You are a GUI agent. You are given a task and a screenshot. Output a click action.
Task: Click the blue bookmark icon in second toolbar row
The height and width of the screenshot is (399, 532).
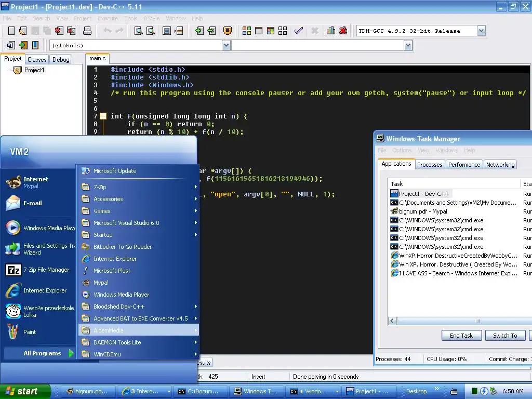coord(35,45)
